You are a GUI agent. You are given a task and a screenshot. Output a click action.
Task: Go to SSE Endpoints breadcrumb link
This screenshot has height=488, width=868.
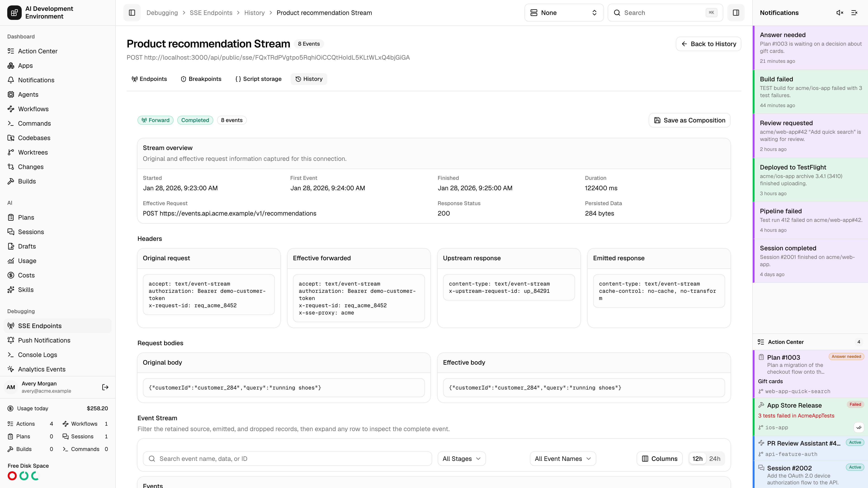(x=211, y=13)
